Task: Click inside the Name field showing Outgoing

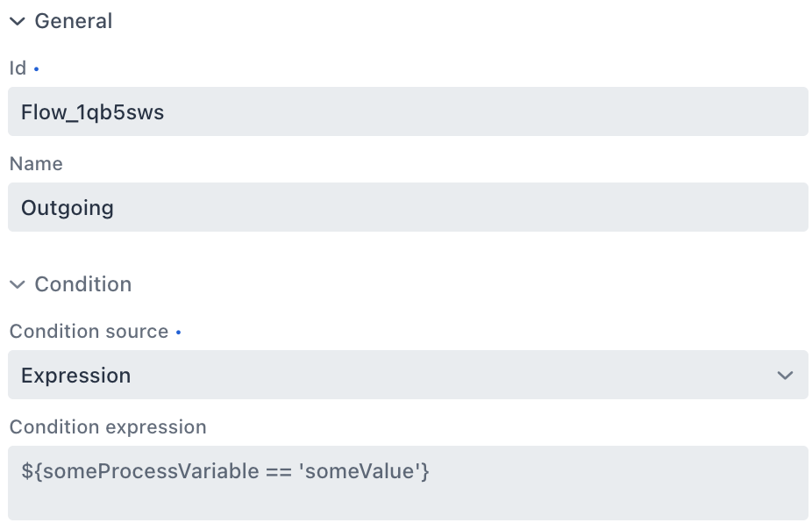Action: pyautogui.click(x=408, y=208)
